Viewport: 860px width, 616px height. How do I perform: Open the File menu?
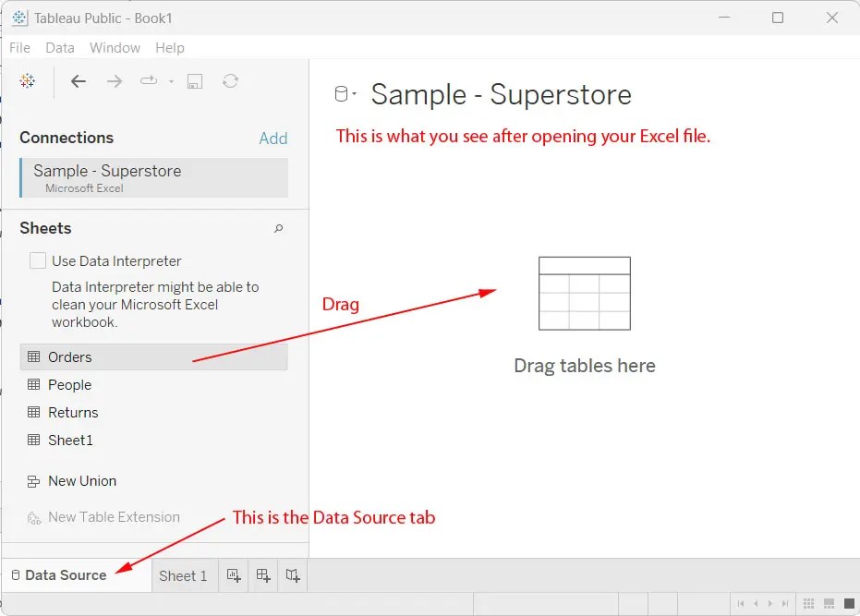[19, 48]
